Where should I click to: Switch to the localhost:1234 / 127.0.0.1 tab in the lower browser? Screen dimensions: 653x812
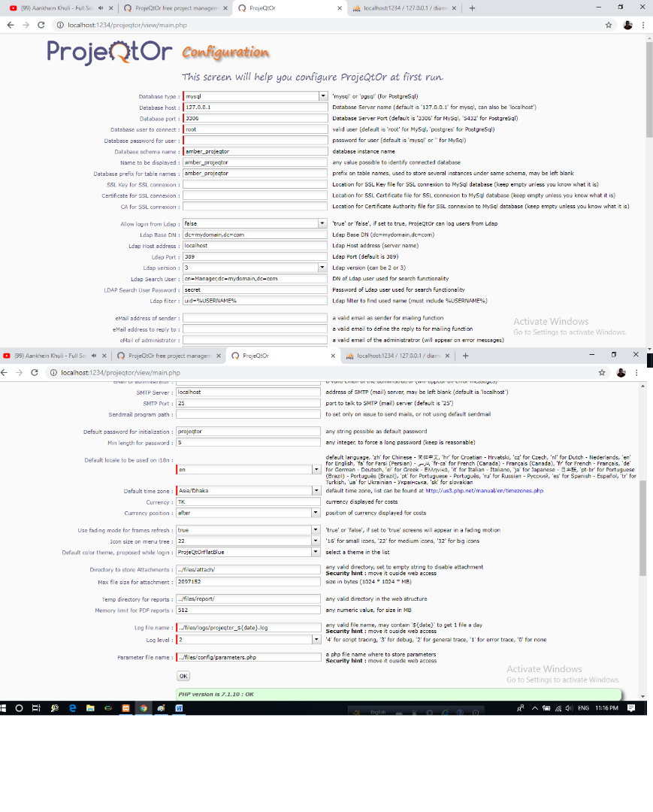click(x=397, y=356)
